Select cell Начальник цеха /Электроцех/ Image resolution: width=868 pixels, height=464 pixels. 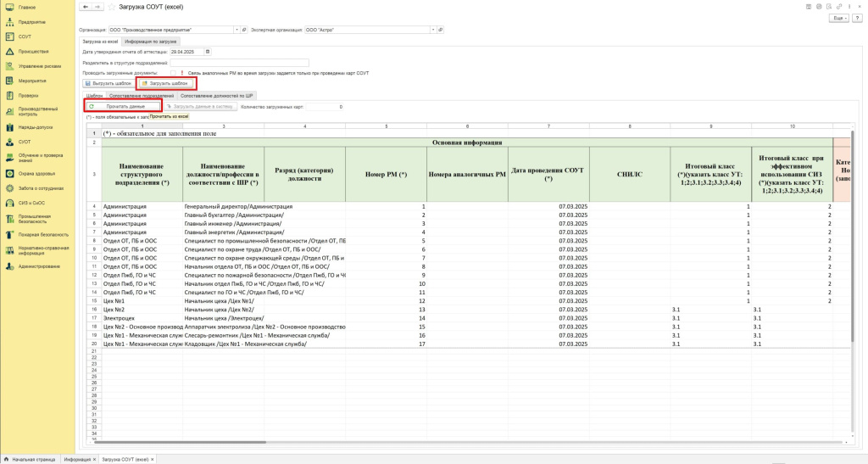[224, 318]
